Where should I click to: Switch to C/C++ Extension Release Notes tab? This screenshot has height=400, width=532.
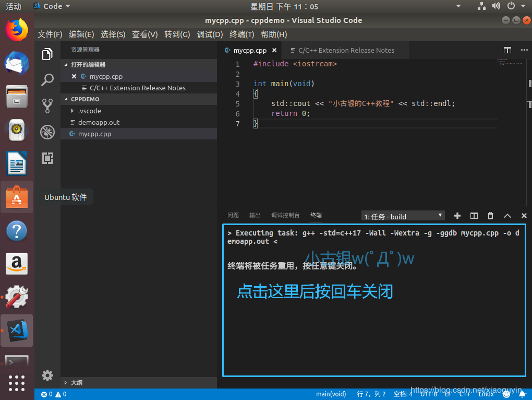point(345,50)
